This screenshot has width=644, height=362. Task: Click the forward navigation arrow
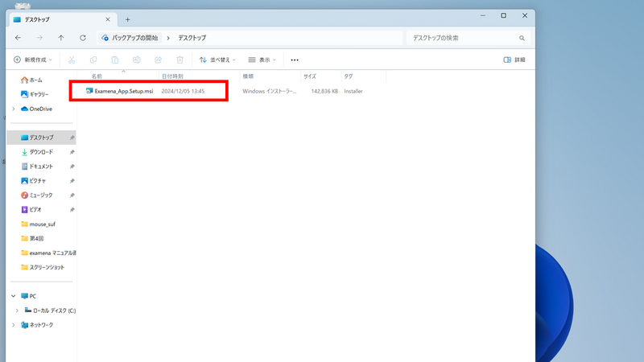click(39, 38)
